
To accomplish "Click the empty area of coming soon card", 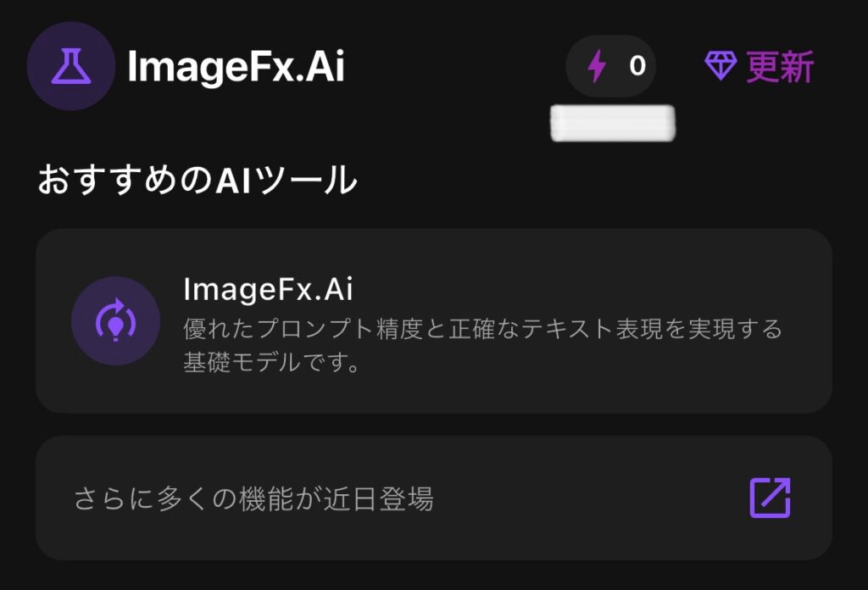I will pyautogui.click(x=587, y=498).
